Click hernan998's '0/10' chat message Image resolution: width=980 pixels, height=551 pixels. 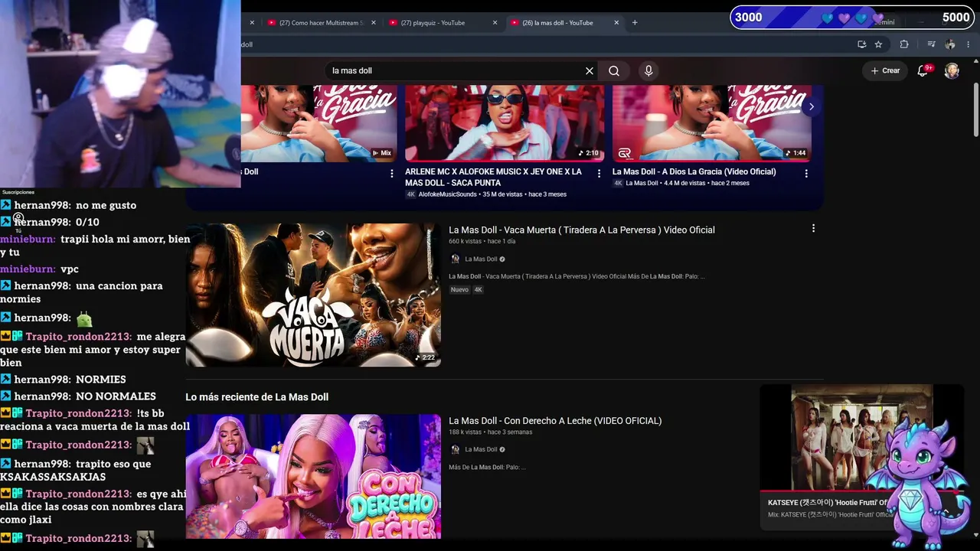(87, 222)
